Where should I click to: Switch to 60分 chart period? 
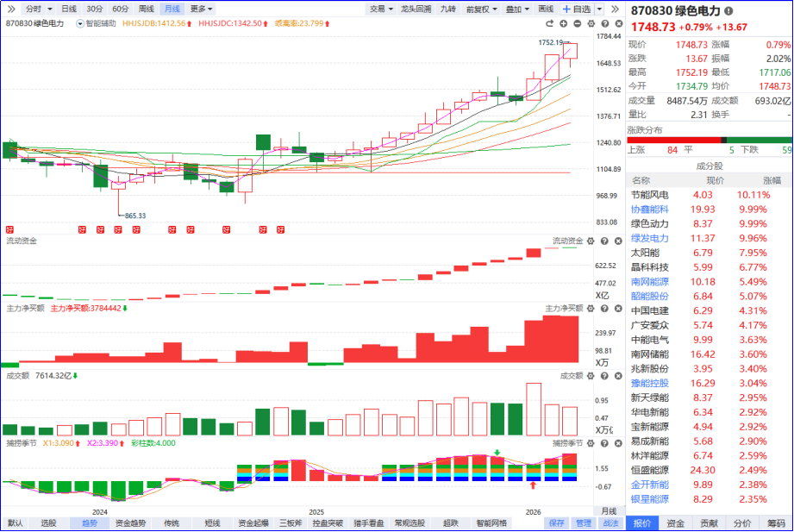pyautogui.click(x=120, y=9)
